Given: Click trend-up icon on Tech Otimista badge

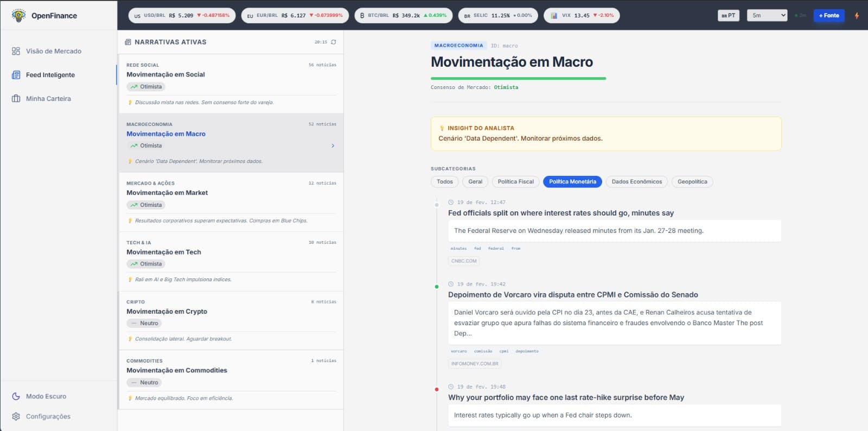Looking at the screenshot, I should (x=134, y=264).
